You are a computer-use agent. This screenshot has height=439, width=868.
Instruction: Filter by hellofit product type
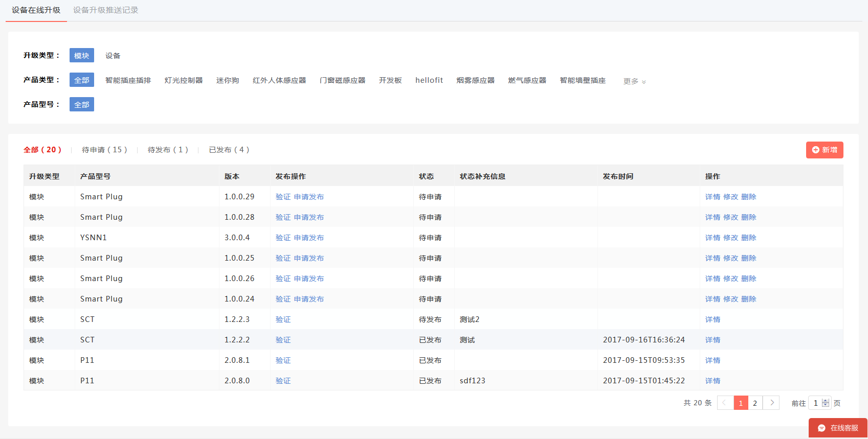tap(429, 80)
